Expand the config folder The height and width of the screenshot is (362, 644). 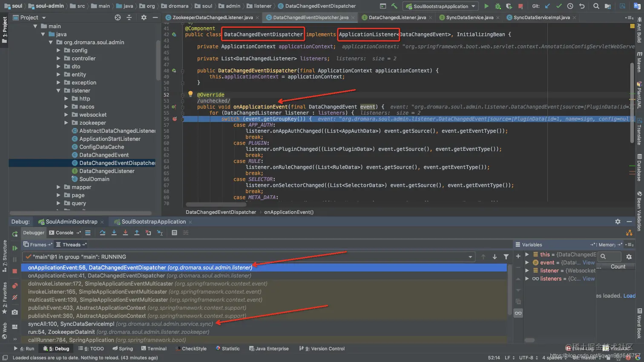[x=58, y=50]
